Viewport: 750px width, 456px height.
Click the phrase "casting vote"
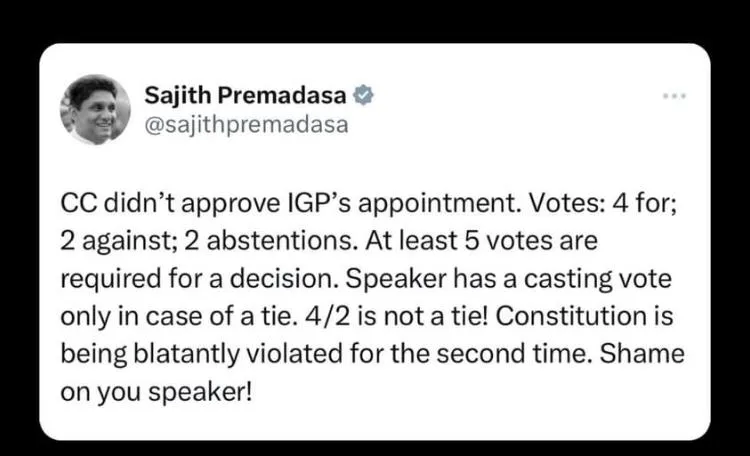(x=598, y=279)
